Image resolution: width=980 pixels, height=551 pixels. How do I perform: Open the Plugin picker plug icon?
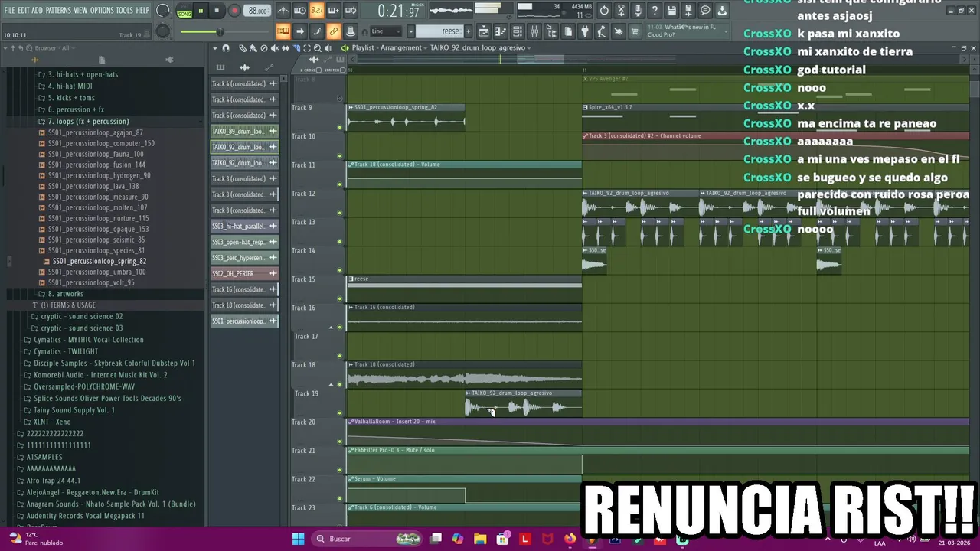pyautogui.click(x=585, y=31)
